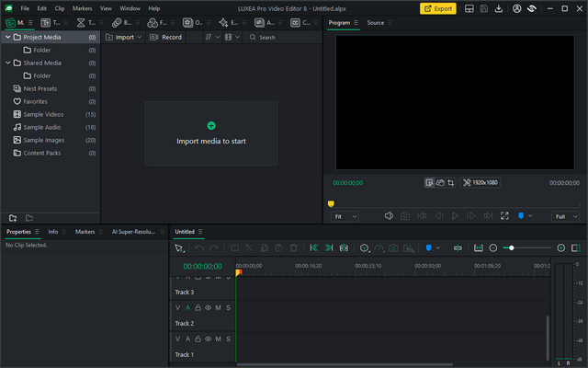Open the File menu
The width and height of the screenshot is (588, 368).
pyautogui.click(x=25, y=8)
